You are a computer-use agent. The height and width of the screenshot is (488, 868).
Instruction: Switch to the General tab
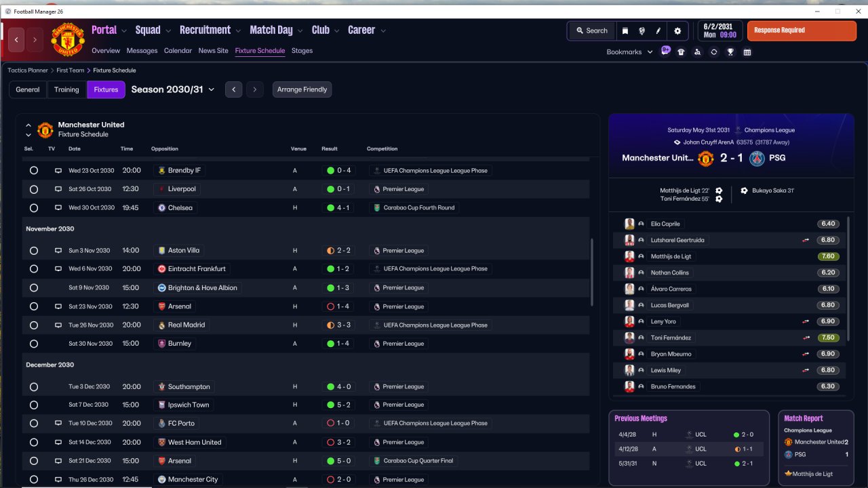click(28, 89)
